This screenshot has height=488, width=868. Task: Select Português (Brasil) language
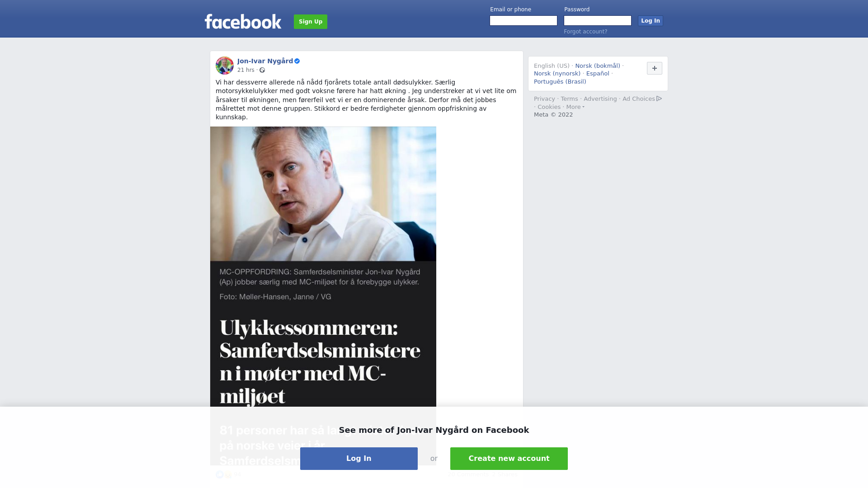click(x=560, y=82)
